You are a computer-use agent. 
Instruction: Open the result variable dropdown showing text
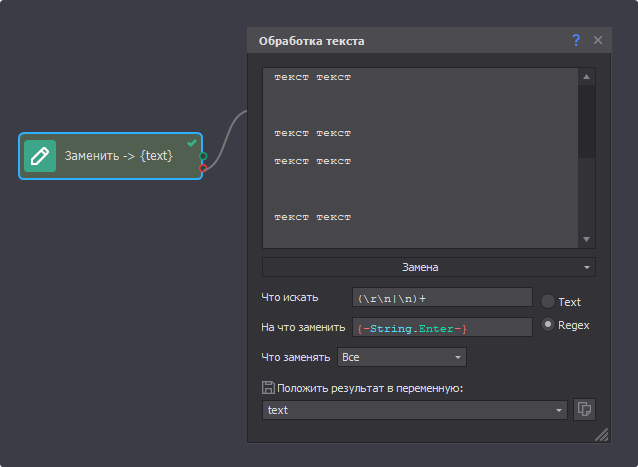(x=415, y=410)
